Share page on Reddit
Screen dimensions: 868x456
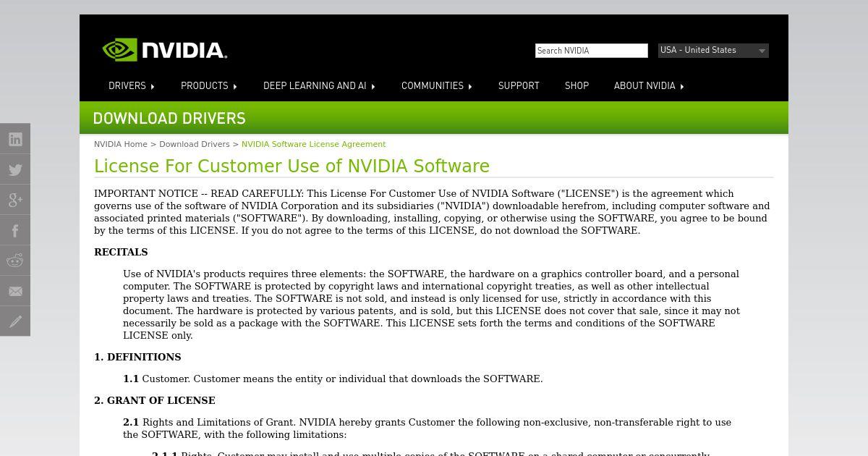coord(15,261)
